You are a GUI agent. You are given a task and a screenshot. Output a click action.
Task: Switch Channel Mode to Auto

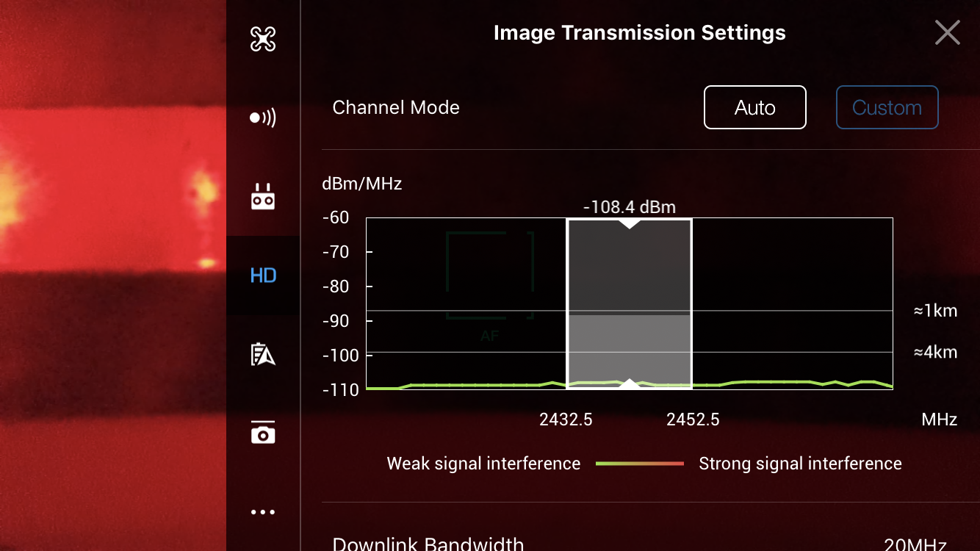pyautogui.click(x=754, y=107)
